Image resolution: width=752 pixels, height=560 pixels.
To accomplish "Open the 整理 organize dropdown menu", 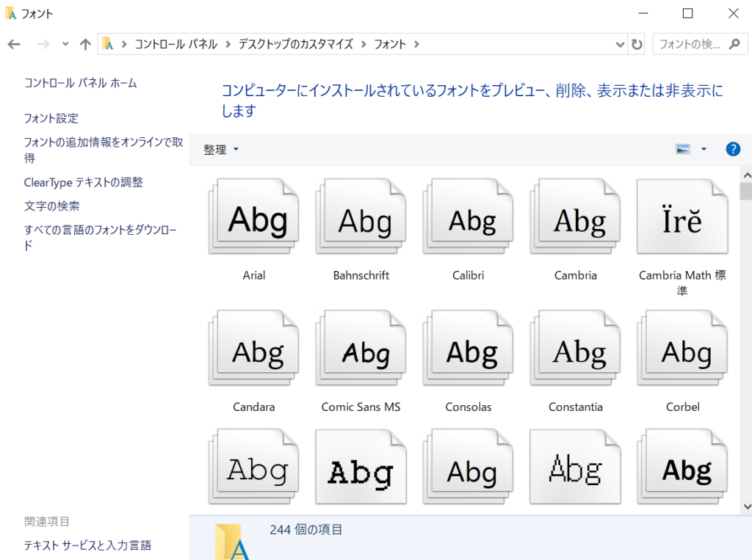I will (221, 150).
